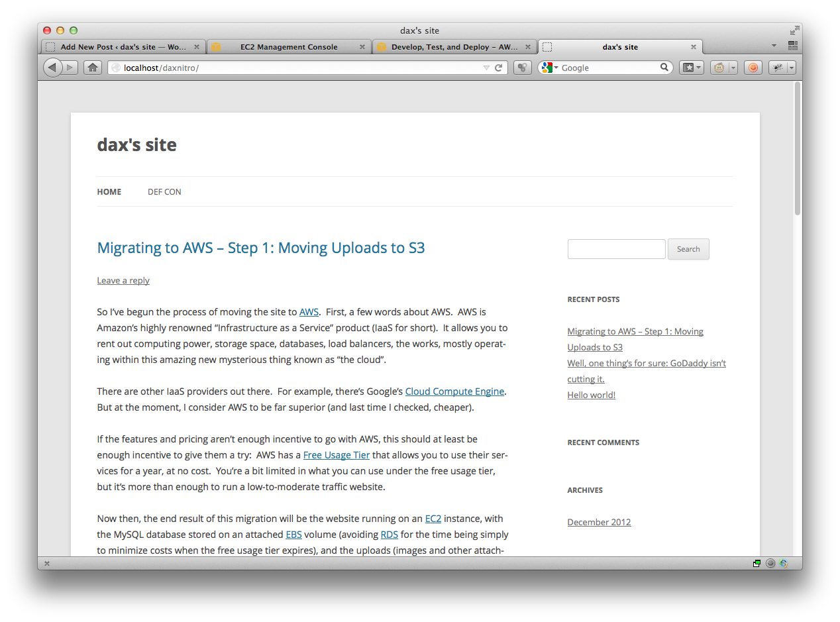Click the green network status bar icon
The height and width of the screenshot is (622, 840).
point(757,564)
